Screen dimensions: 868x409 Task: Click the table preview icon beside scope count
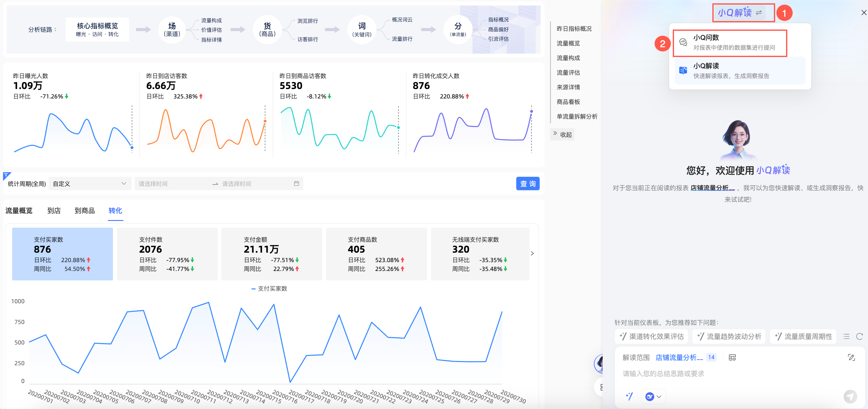click(x=732, y=357)
